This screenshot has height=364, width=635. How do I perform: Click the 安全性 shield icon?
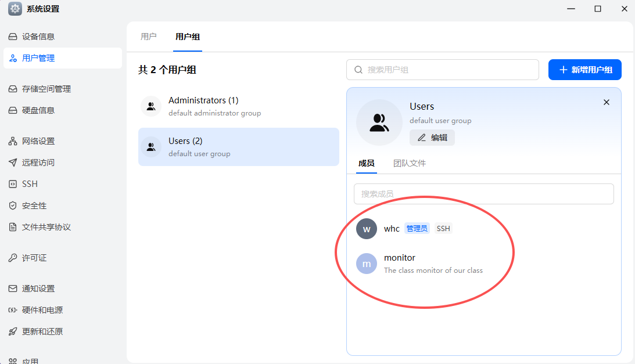click(x=13, y=206)
